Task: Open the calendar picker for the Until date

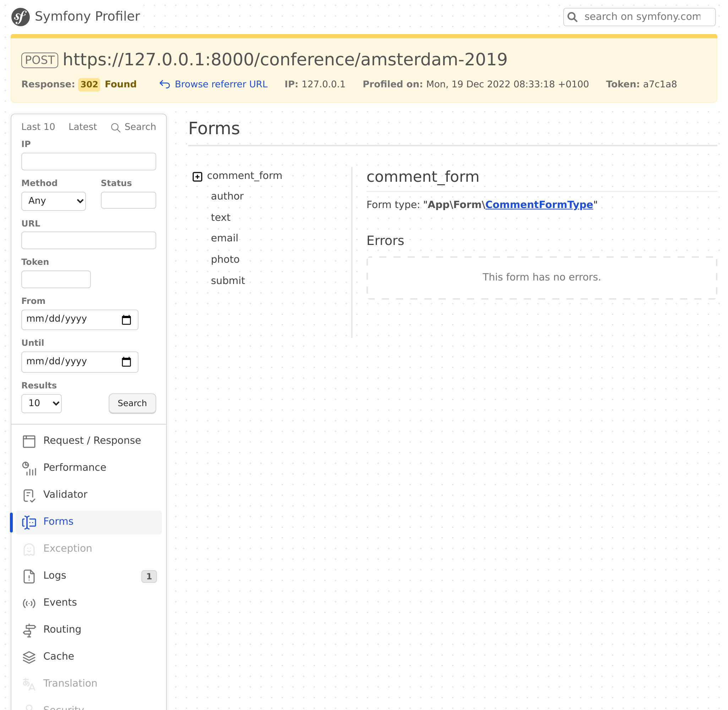Action: (127, 362)
